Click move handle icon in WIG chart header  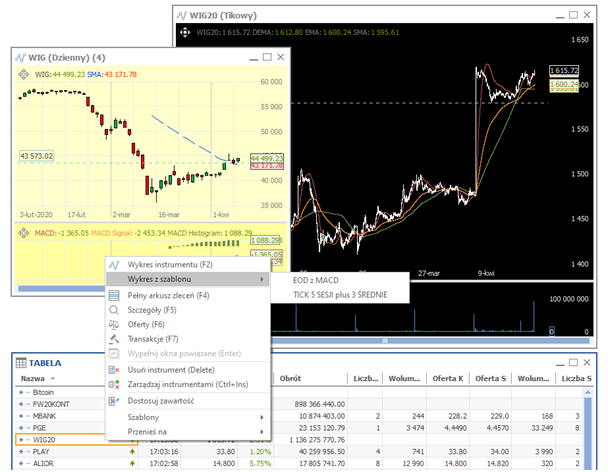pos(24,74)
